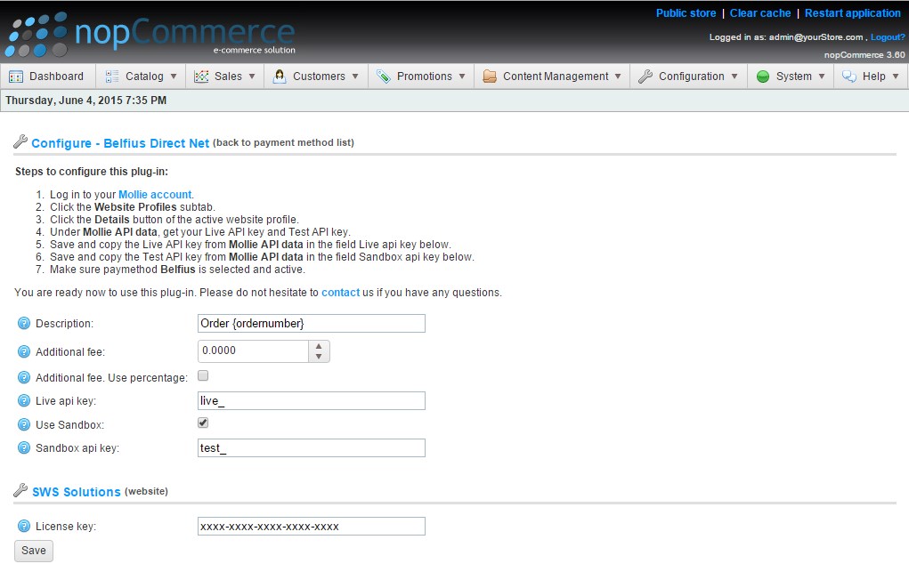Viewport: 909px width, 588px height.
Task: Enable the Additional fee Use percentage checkbox
Action: pyautogui.click(x=203, y=375)
